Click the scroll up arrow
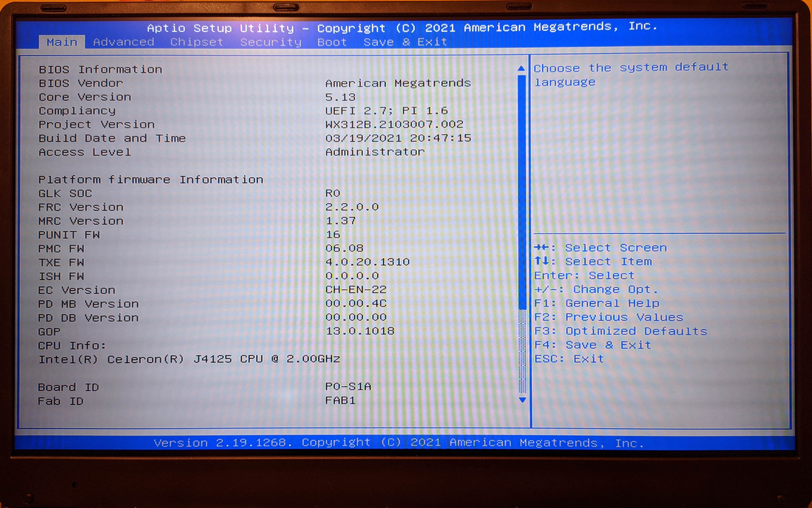 [521, 68]
